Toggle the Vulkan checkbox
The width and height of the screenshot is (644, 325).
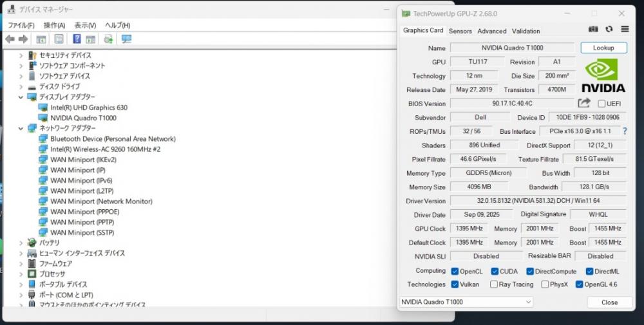(x=455, y=284)
